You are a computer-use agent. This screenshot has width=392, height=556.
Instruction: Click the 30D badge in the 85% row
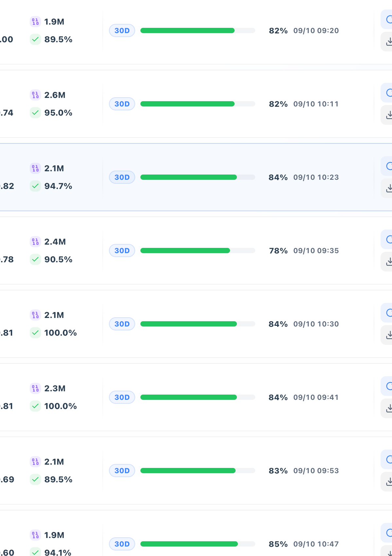coord(122,544)
